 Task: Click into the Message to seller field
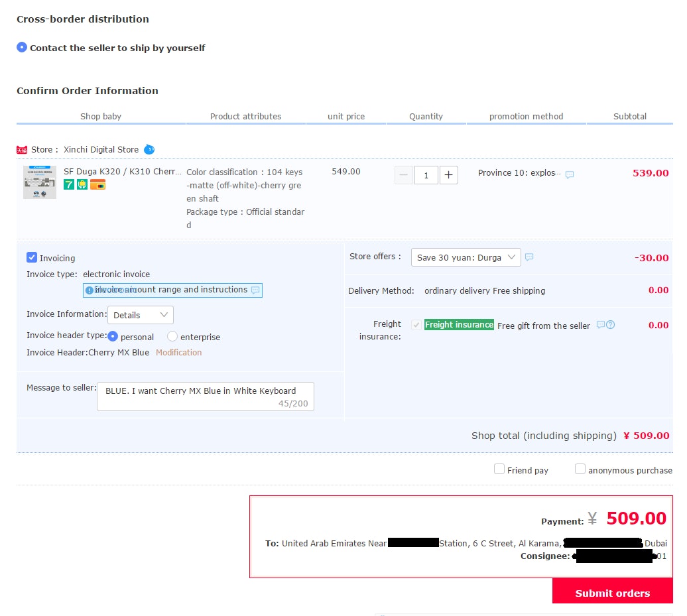point(205,396)
